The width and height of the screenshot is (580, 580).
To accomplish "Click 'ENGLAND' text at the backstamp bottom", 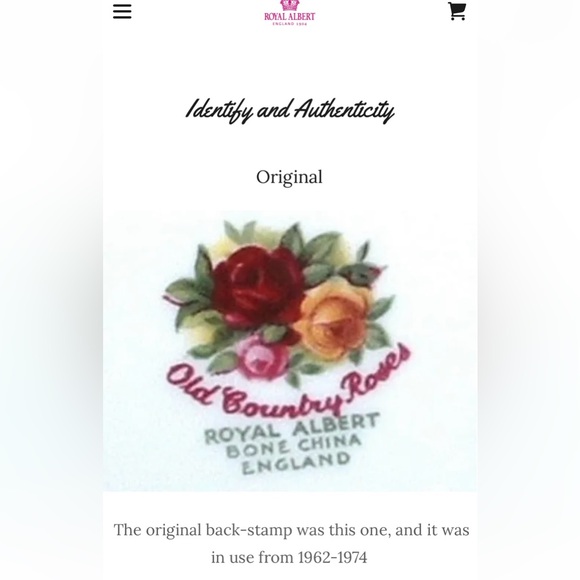I will pos(296,463).
